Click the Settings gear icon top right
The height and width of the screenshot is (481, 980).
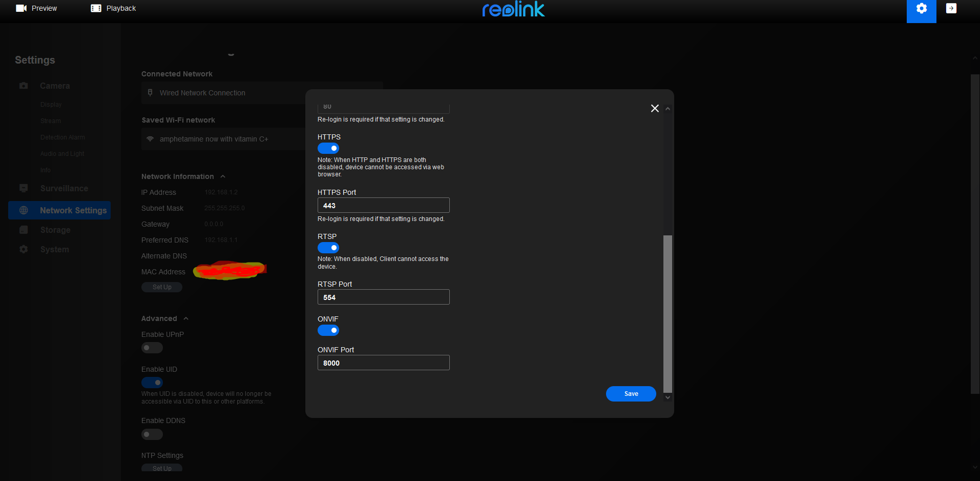pyautogui.click(x=921, y=8)
